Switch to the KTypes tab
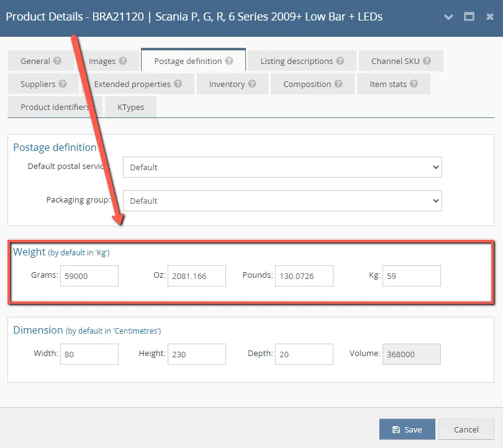This screenshot has height=448, width=503. (x=130, y=107)
